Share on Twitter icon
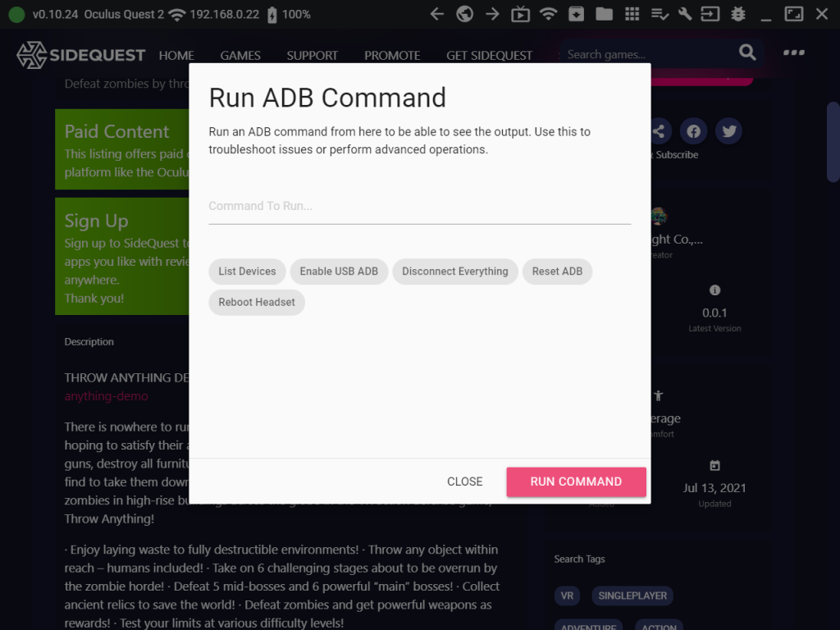The height and width of the screenshot is (630, 840). coord(728,131)
